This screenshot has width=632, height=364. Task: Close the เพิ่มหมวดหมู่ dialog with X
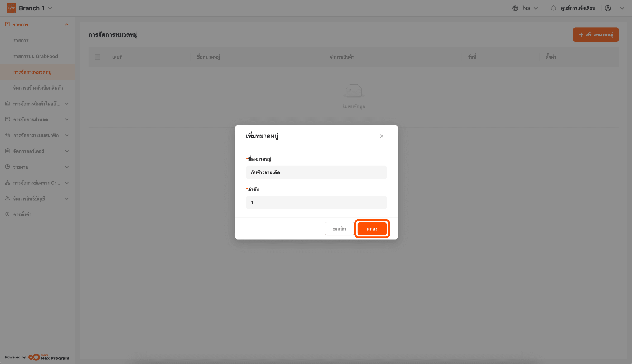(x=381, y=136)
